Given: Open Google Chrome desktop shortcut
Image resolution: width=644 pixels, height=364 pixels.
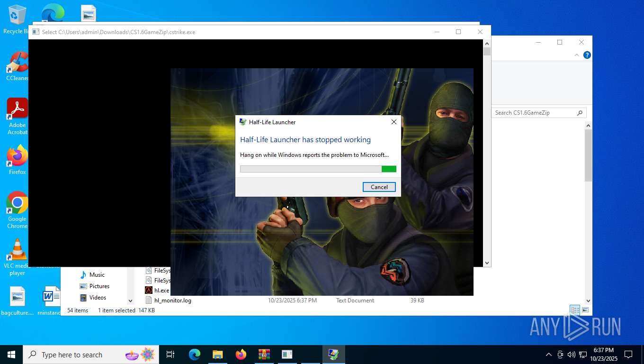Looking at the screenshot, I should click(x=17, y=210).
